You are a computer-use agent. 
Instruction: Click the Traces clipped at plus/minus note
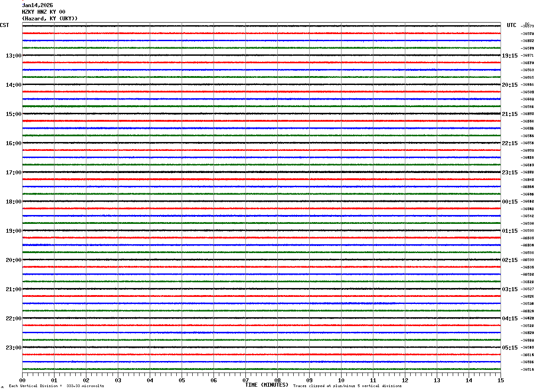click(x=347, y=386)
